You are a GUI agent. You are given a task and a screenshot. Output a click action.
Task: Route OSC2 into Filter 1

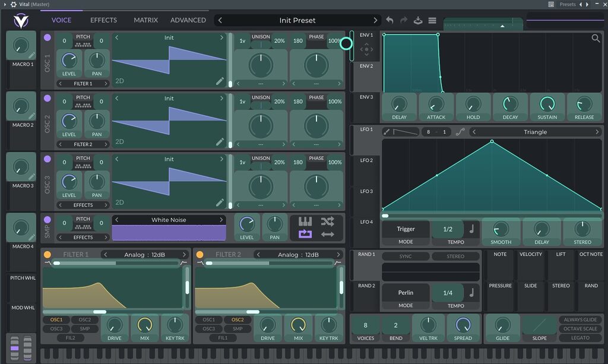pos(84,320)
